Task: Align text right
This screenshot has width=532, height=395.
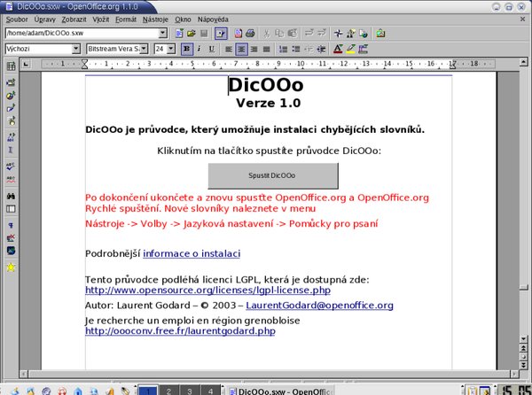Action: [x=254, y=49]
